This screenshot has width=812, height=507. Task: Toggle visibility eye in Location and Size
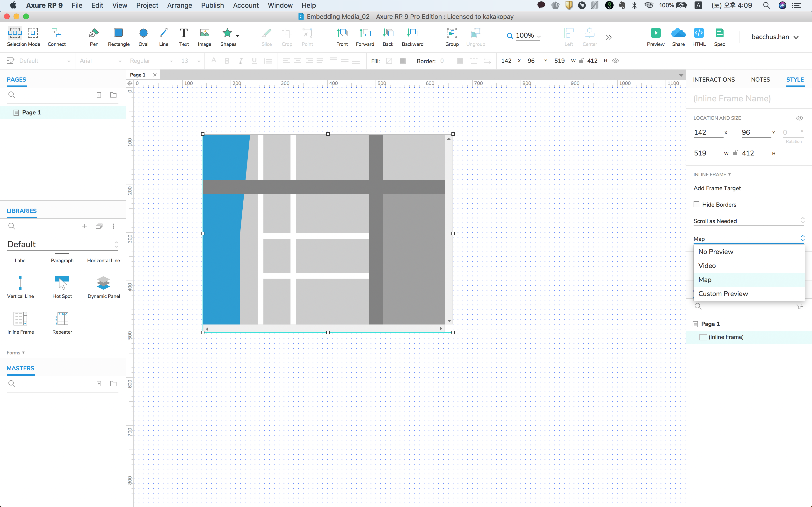coord(800,118)
